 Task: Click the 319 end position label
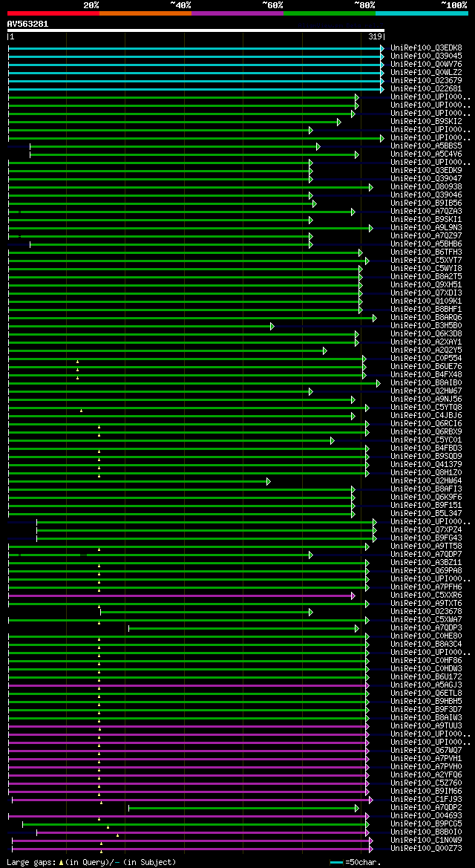(x=375, y=36)
